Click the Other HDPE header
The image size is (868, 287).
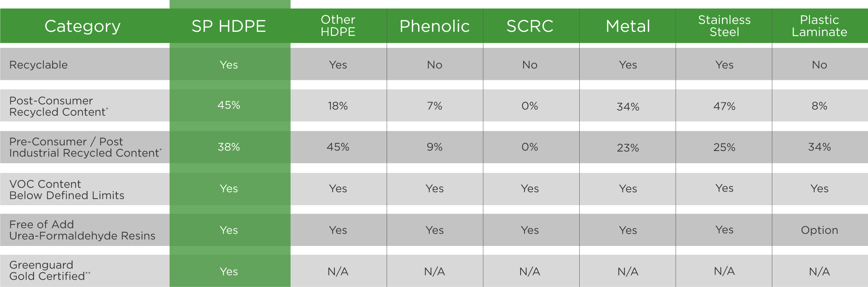pyautogui.click(x=338, y=26)
